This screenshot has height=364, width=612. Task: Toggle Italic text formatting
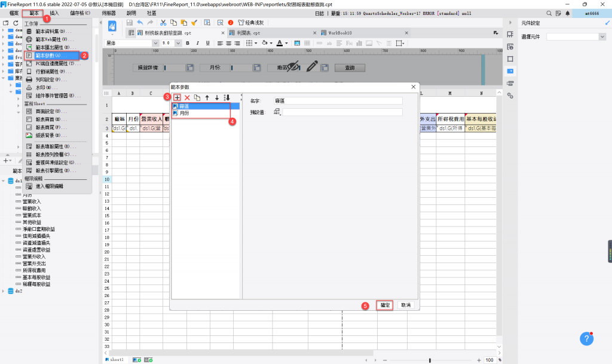point(197,43)
